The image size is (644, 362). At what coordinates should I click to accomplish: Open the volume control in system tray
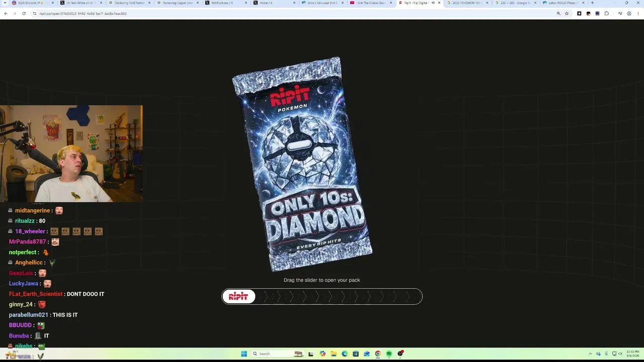[620, 354]
